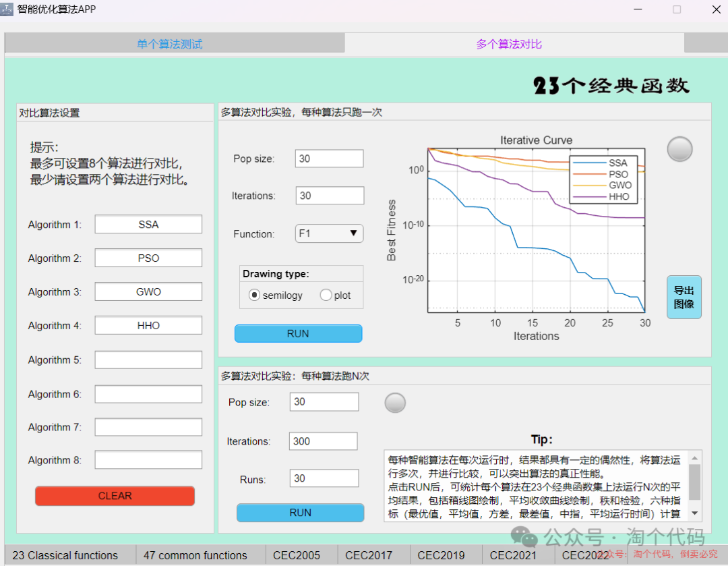
Task: Minimize the 智能优化算法APP window
Action: click(x=638, y=9)
